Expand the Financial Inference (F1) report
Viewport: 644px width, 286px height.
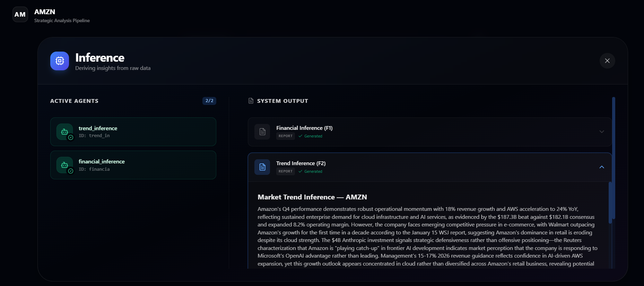pyautogui.click(x=602, y=132)
